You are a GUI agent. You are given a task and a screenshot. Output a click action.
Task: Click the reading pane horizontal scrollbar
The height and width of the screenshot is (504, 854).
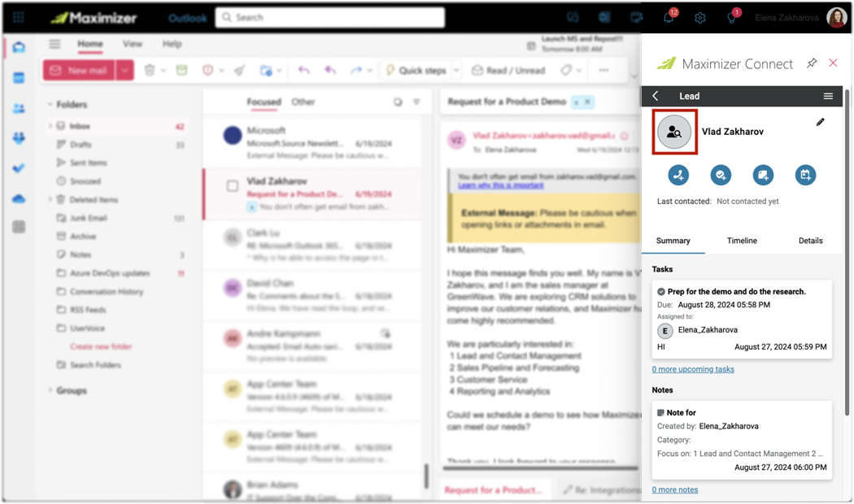point(540,467)
